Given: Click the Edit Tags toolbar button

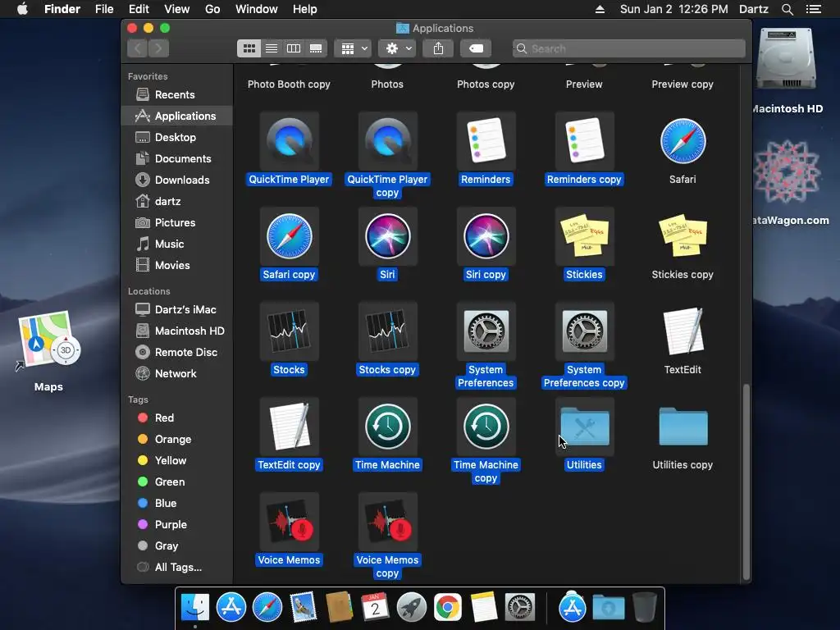Looking at the screenshot, I should (476, 48).
